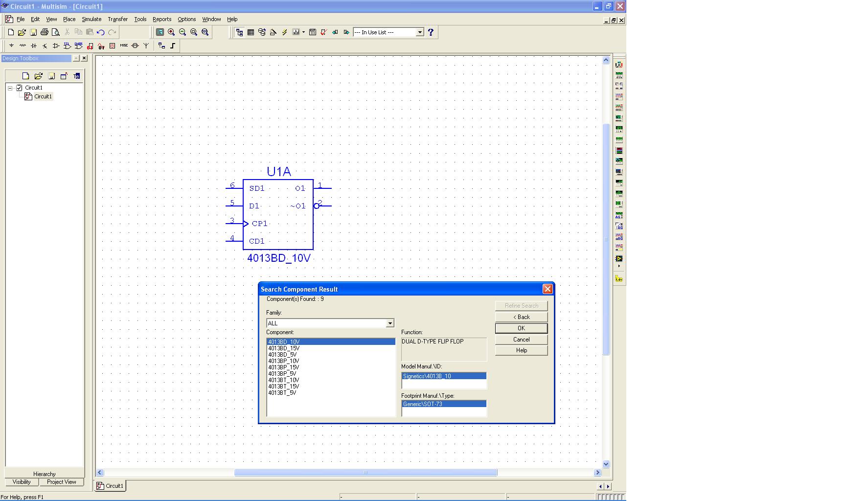Toggle the Circuit1 checkbox in Design Toolbox
This screenshot has width=868, height=501.
click(20, 88)
